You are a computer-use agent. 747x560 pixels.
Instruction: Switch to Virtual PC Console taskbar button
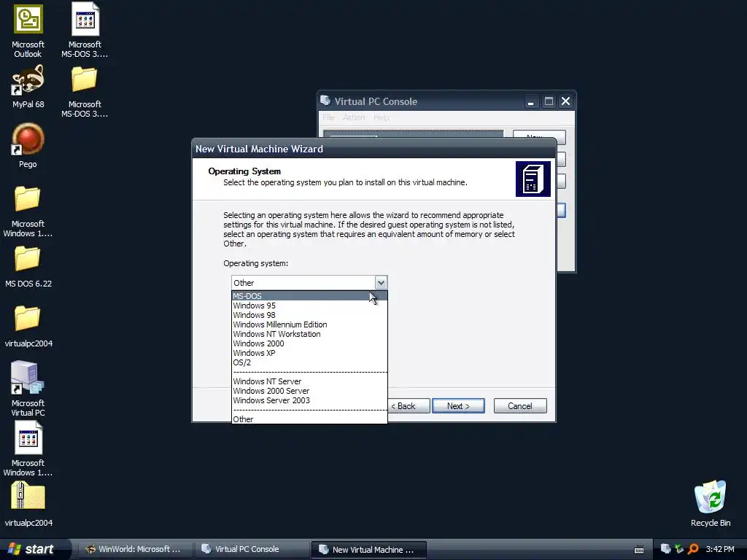point(252,549)
